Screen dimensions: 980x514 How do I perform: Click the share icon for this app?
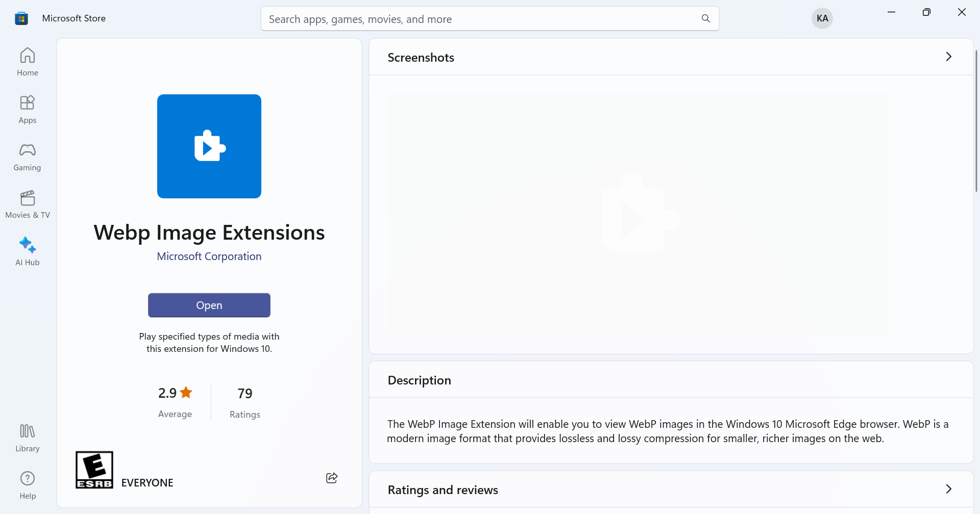332,478
